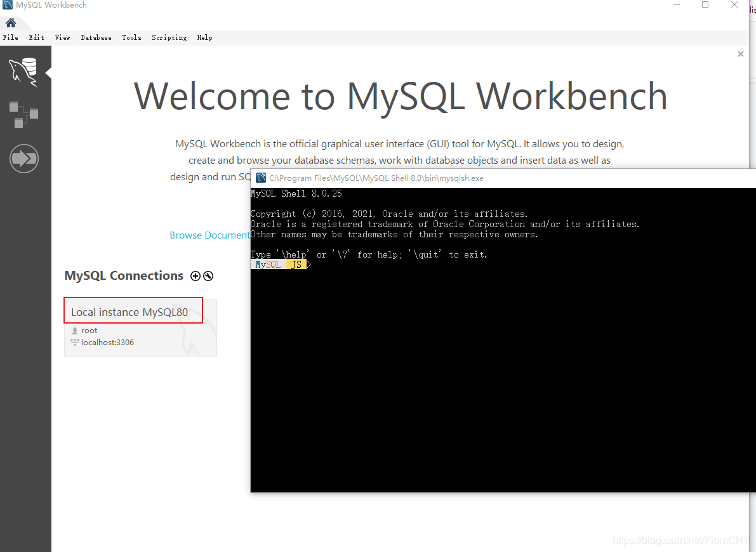Select the Models view icon in sidebar
The image size is (756, 552).
[x=24, y=114]
